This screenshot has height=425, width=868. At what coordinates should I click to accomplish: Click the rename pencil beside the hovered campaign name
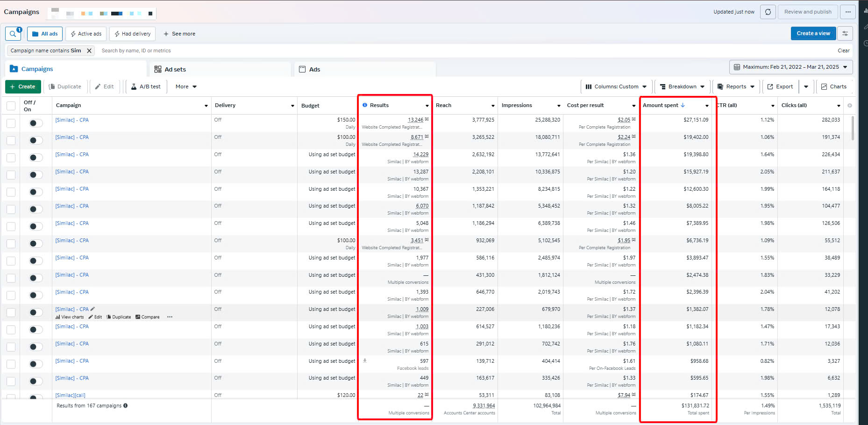(x=92, y=309)
